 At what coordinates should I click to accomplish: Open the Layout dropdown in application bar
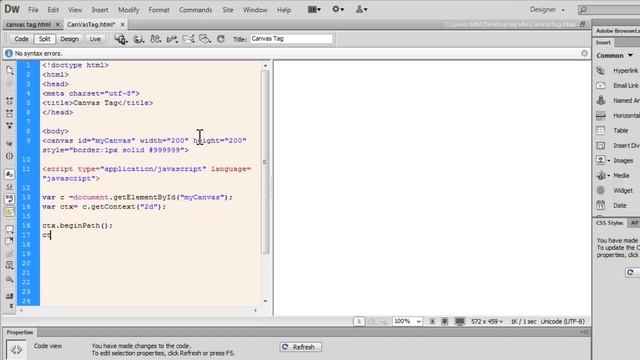[x=314, y=9]
